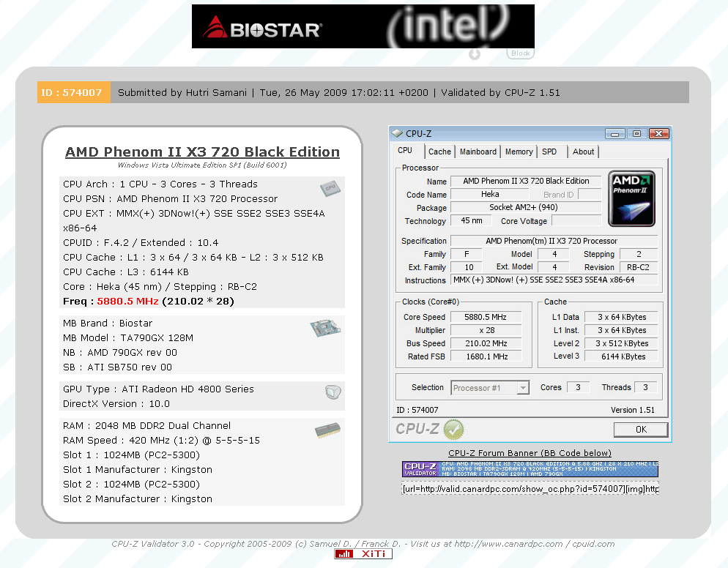Click the Name field AMD Phenom II X3 720

point(526,181)
